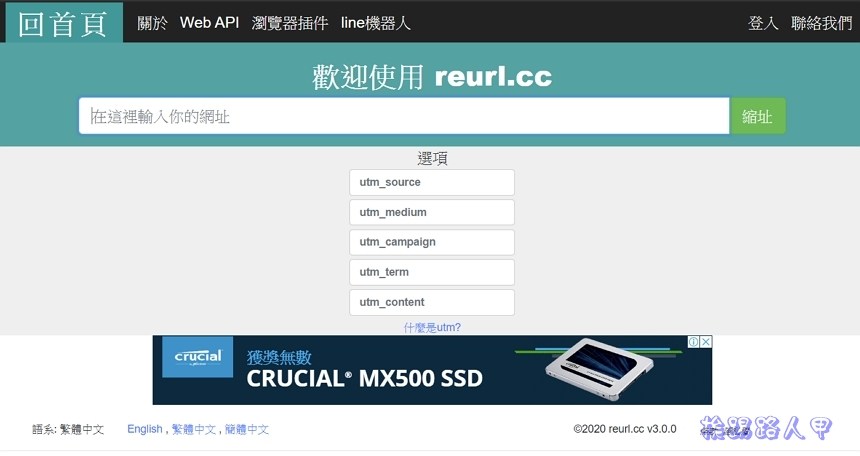Open the Web API page

tap(210, 22)
